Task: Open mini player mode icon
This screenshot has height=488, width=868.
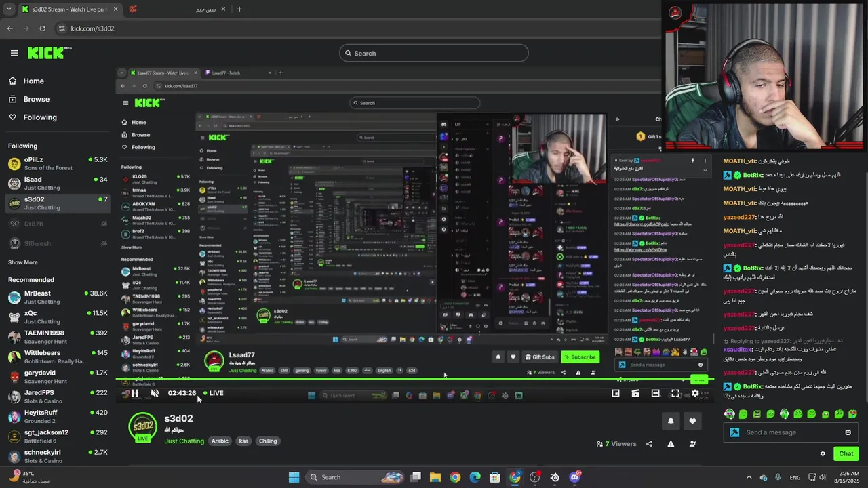Action: coord(616,393)
